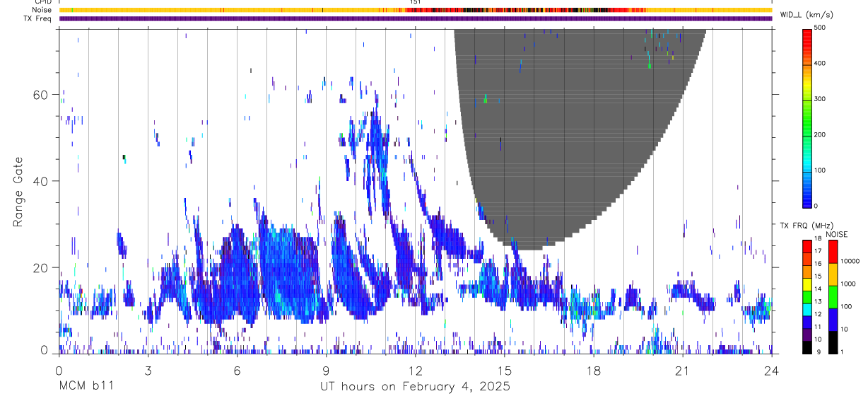Click the 'UT hours on February 4, 2025' axis title
This screenshot has width=868, height=401.
[x=416, y=387]
